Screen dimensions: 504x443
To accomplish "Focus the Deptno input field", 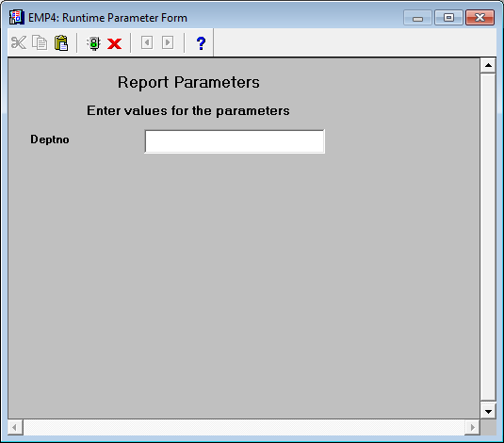I will [235, 141].
